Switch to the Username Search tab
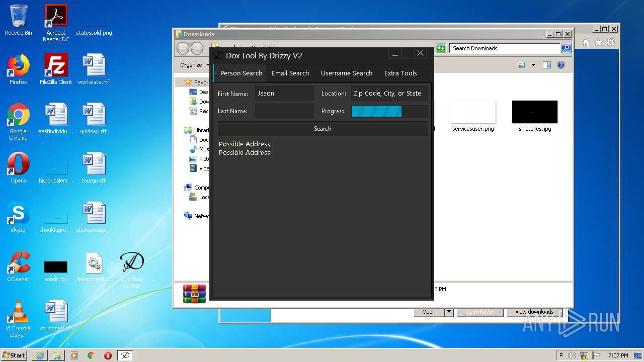Viewport: 644px width, 362px height. [347, 73]
